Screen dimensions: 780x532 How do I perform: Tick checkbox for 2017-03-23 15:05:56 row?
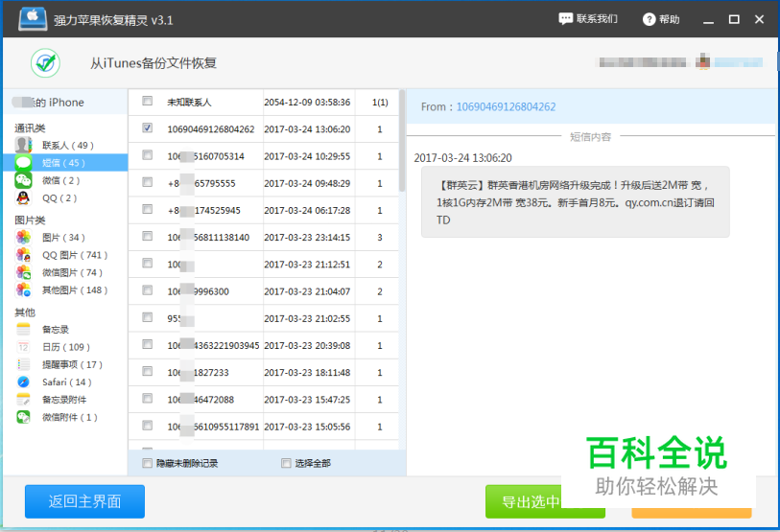click(x=147, y=425)
